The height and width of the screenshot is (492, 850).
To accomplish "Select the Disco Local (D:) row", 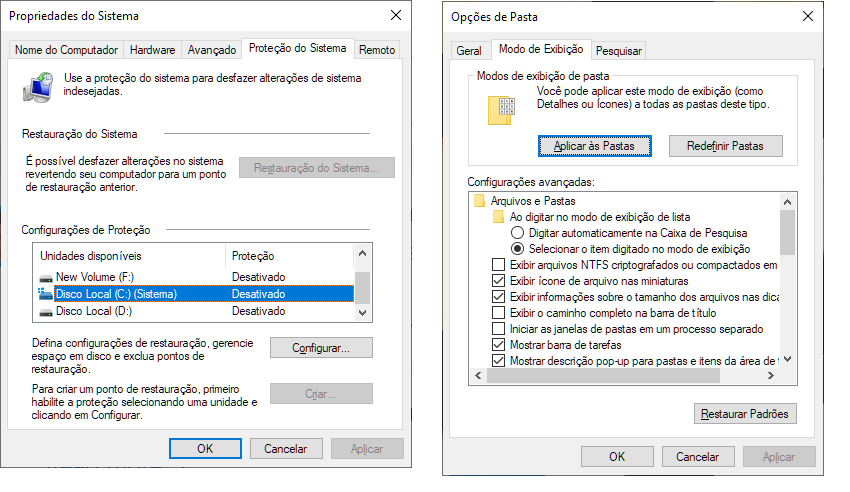I will (x=195, y=311).
